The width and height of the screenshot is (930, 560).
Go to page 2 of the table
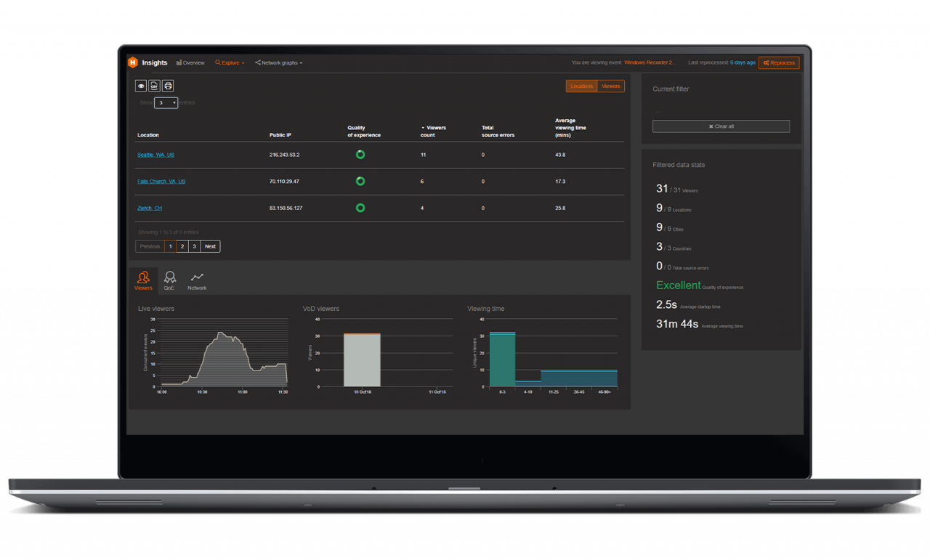pos(182,246)
